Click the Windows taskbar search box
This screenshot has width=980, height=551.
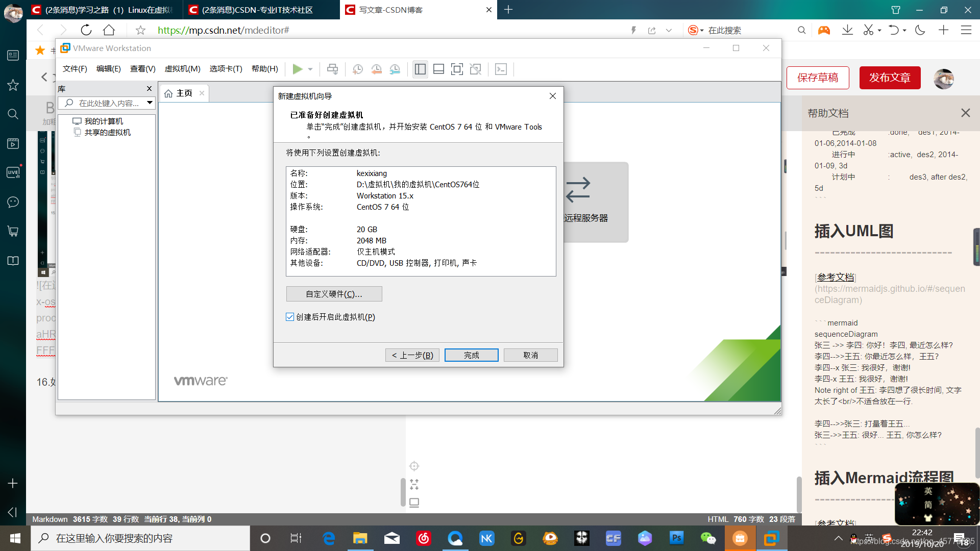[140, 538]
